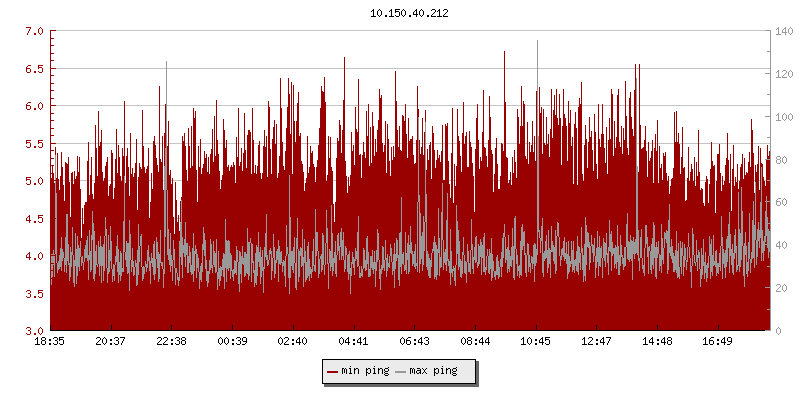The height and width of the screenshot is (400, 800).
Task: Pick the 22:38 time axis label
Action: point(171,342)
